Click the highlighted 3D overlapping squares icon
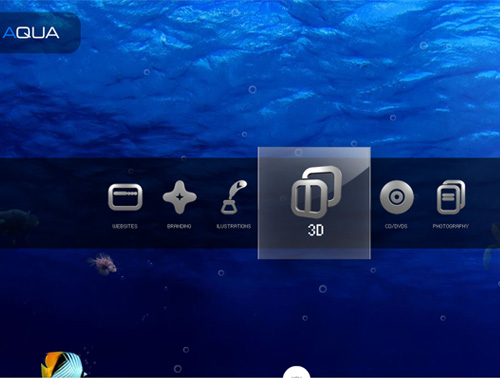500x378 pixels. (316, 192)
